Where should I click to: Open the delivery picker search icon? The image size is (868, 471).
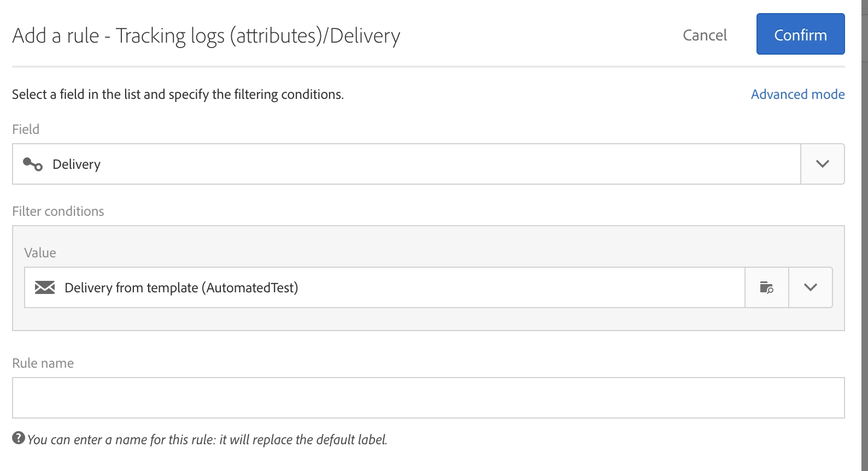[766, 287]
